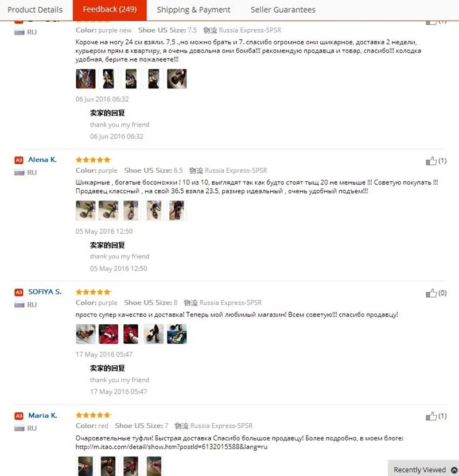
Task: Open Maria K. profile link
Action: point(43,415)
